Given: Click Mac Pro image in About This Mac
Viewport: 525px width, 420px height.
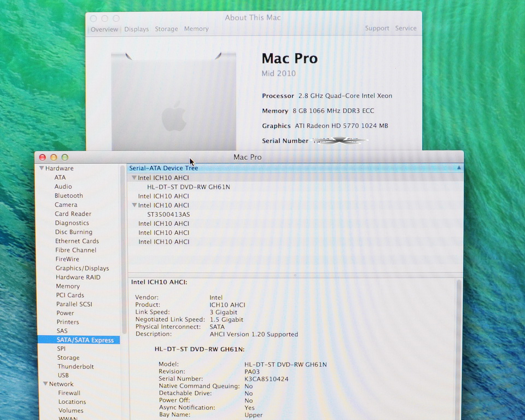Looking at the screenshot, I should [173, 102].
